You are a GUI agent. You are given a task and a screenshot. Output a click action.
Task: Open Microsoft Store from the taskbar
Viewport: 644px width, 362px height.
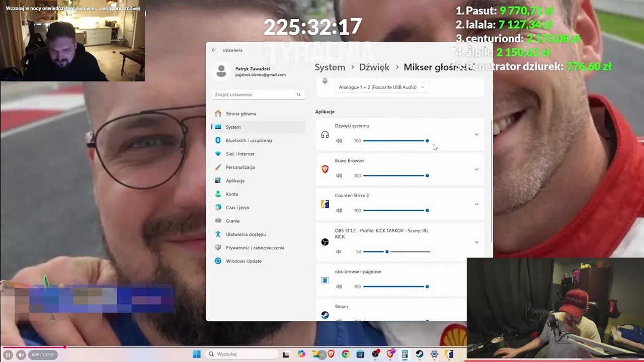point(360,354)
